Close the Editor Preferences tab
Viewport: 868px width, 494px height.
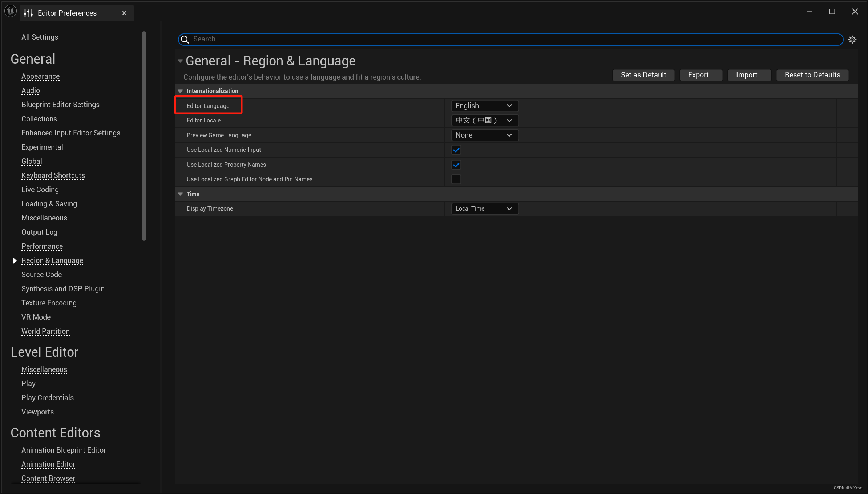click(124, 13)
